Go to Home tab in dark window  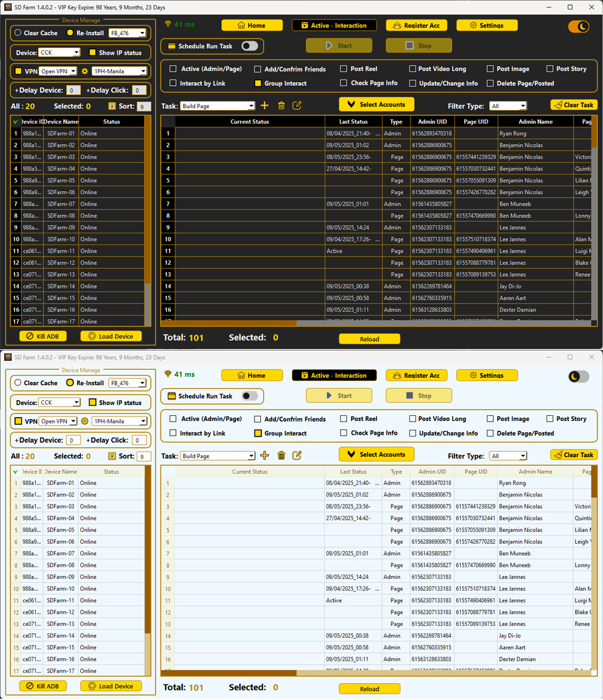(251, 26)
